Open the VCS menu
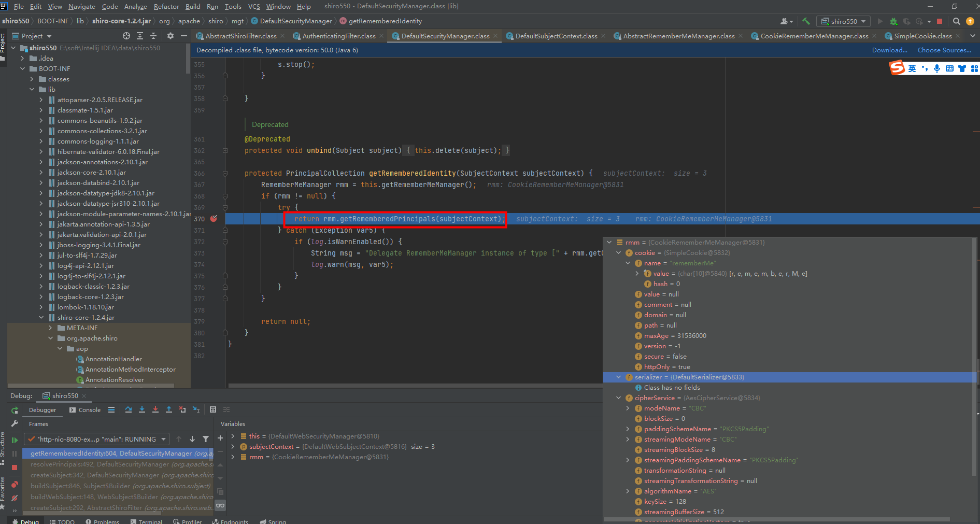980x524 pixels. [x=254, y=6]
